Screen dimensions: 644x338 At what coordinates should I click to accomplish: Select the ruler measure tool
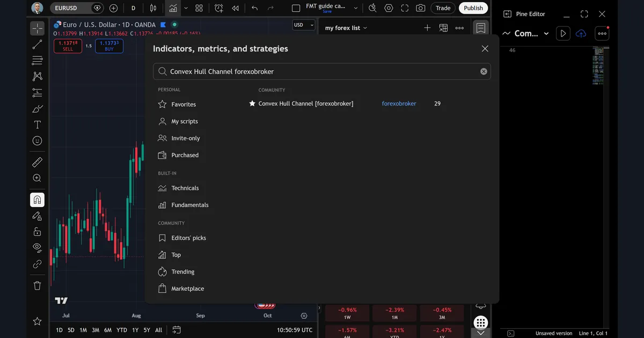tap(37, 162)
